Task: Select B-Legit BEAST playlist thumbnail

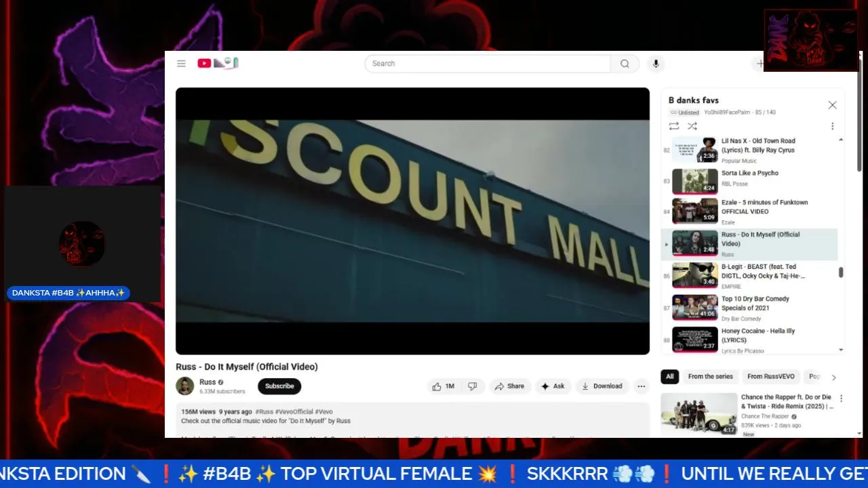Action: 694,275
